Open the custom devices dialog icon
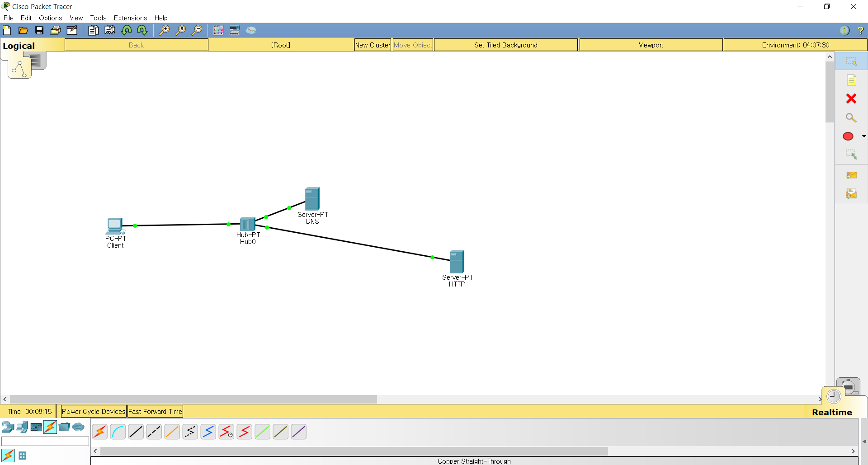The height and width of the screenshot is (465, 868). pyautogui.click(x=235, y=30)
